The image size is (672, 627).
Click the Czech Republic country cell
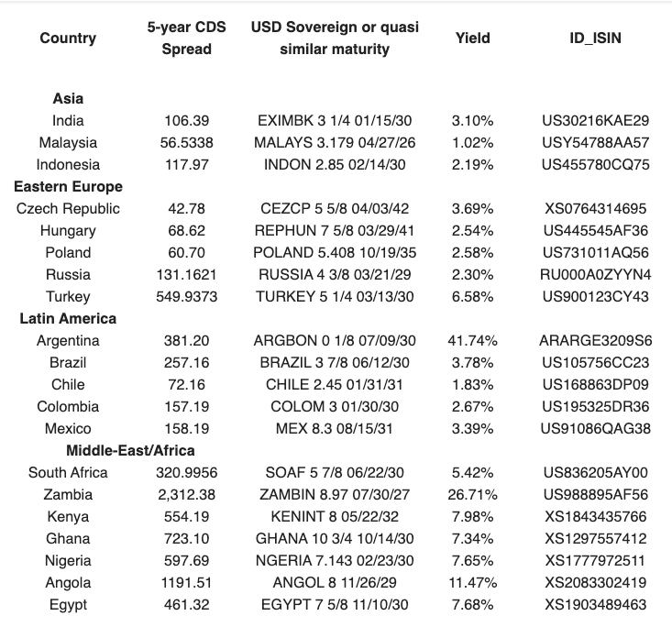(68, 208)
